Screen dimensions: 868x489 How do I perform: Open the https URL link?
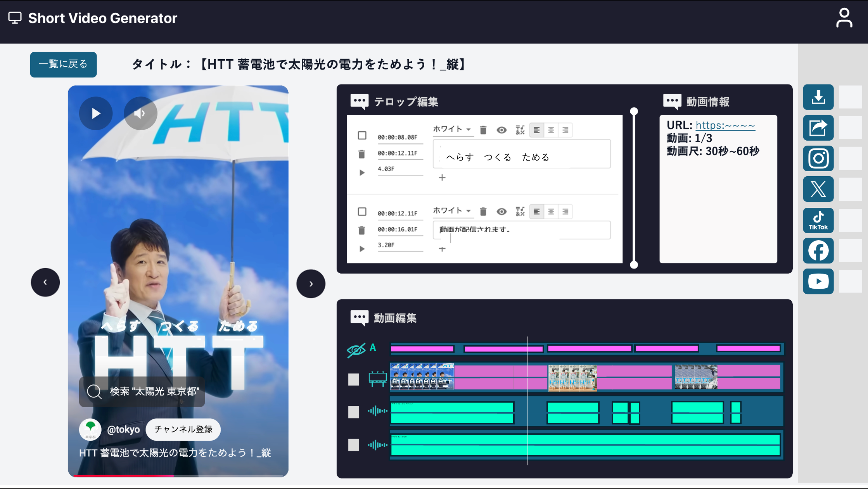coord(725,126)
